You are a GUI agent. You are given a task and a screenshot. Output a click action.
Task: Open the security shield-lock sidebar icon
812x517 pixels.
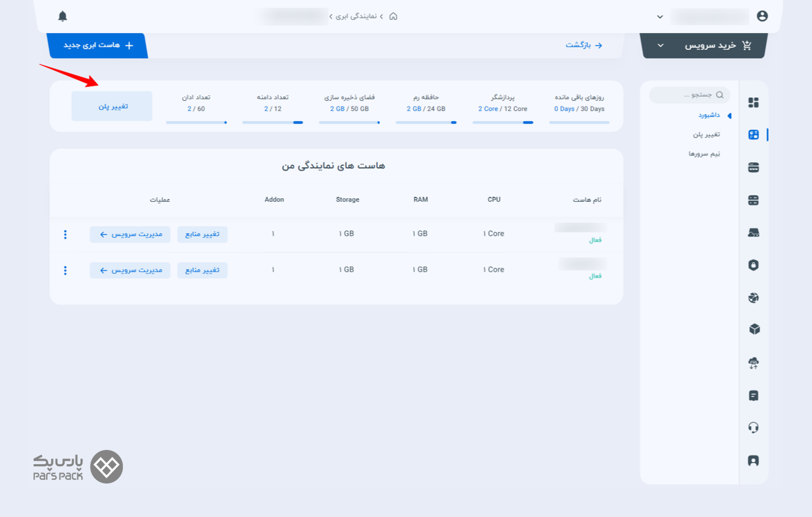[754, 265]
